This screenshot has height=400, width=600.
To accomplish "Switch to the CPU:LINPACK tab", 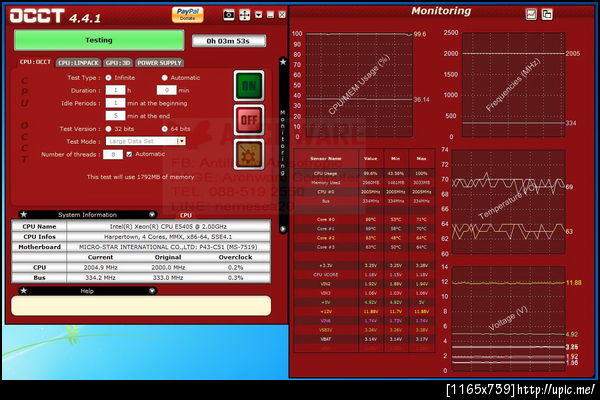I will (78, 63).
